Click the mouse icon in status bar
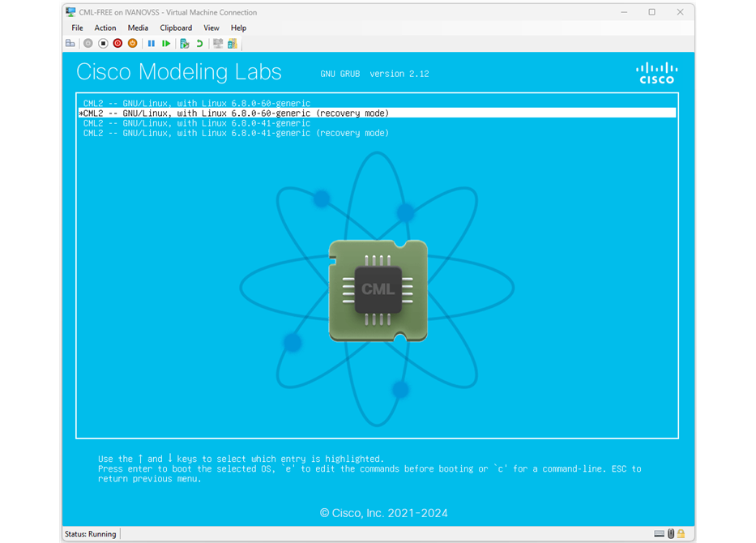This screenshot has height=543, width=756. tap(671, 533)
